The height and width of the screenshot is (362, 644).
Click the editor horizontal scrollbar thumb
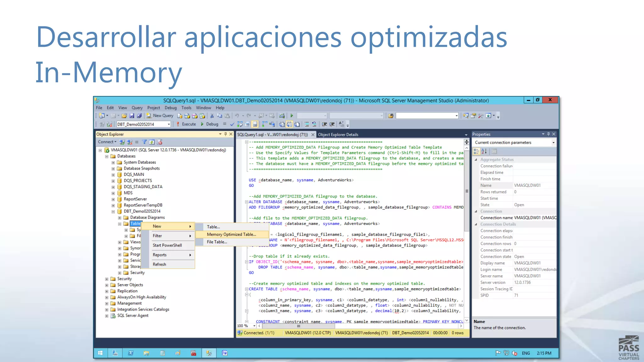(x=299, y=326)
